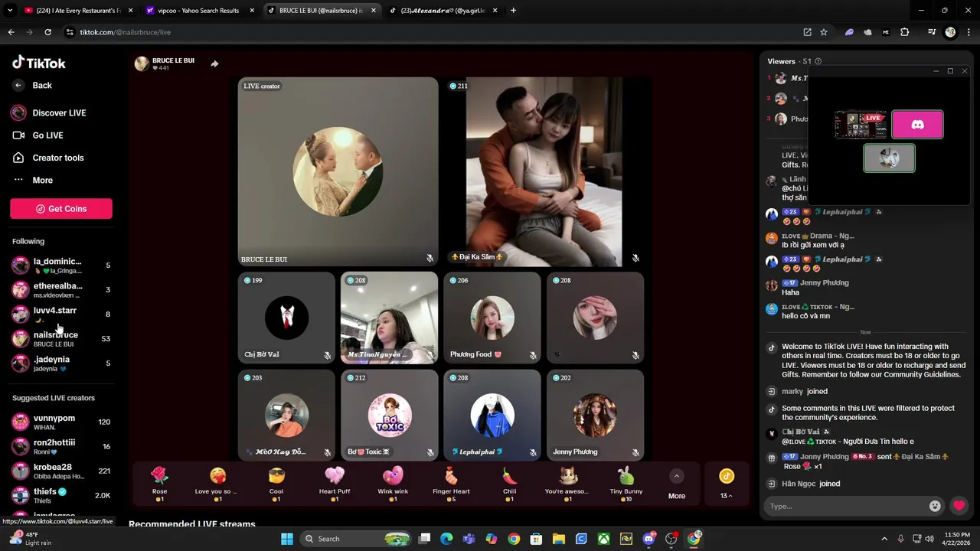Send the Chili gift
This screenshot has height=551, width=980.
509,484
